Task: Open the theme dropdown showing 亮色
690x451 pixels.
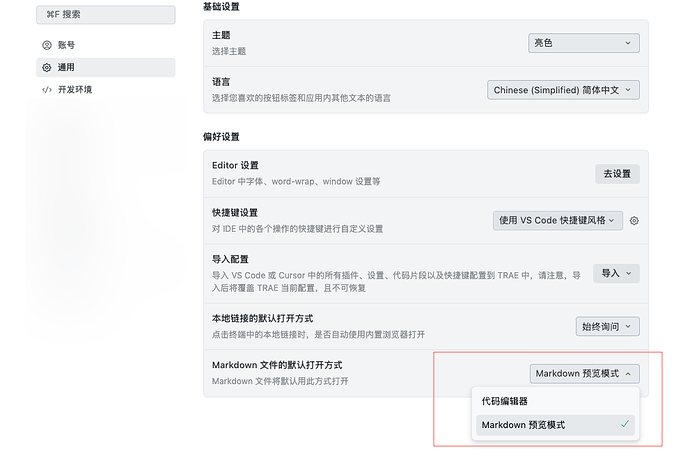Action: 584,43
